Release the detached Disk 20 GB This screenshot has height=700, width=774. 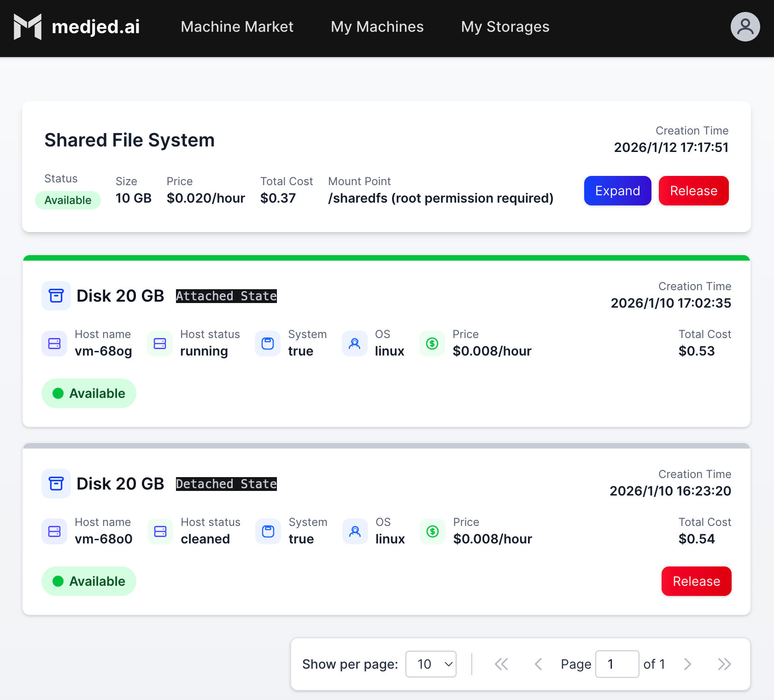click(x=696, y=581)
